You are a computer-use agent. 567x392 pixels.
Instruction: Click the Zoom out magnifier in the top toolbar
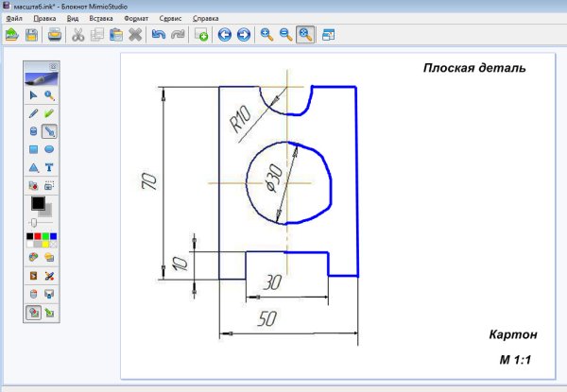coord(285,35)
